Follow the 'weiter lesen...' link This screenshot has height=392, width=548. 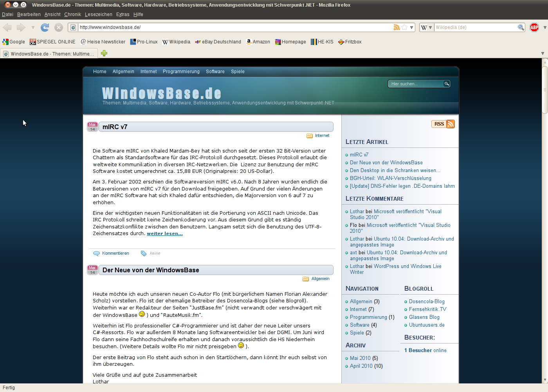(x=164, y=234)
